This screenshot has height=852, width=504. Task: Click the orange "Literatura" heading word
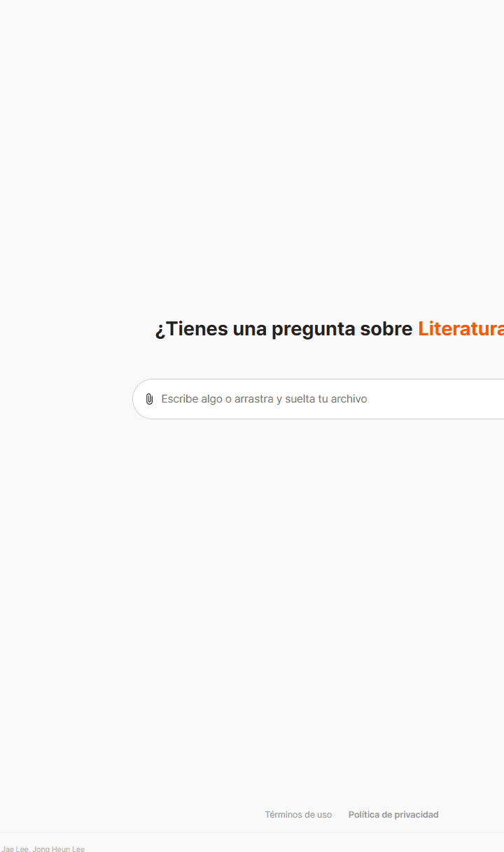pyautogui.click(x=461, y=328)
